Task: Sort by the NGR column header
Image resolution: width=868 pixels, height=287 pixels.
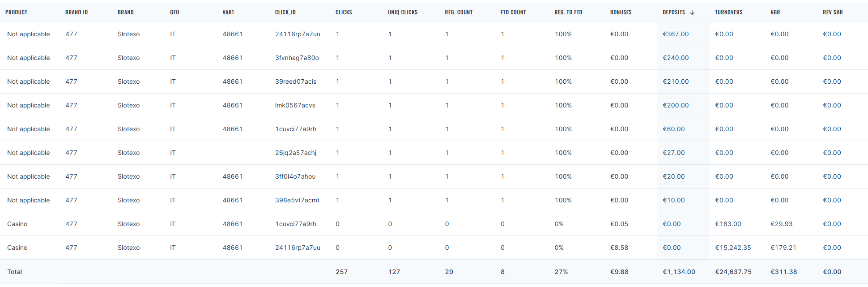Action: tap(775, 13)
